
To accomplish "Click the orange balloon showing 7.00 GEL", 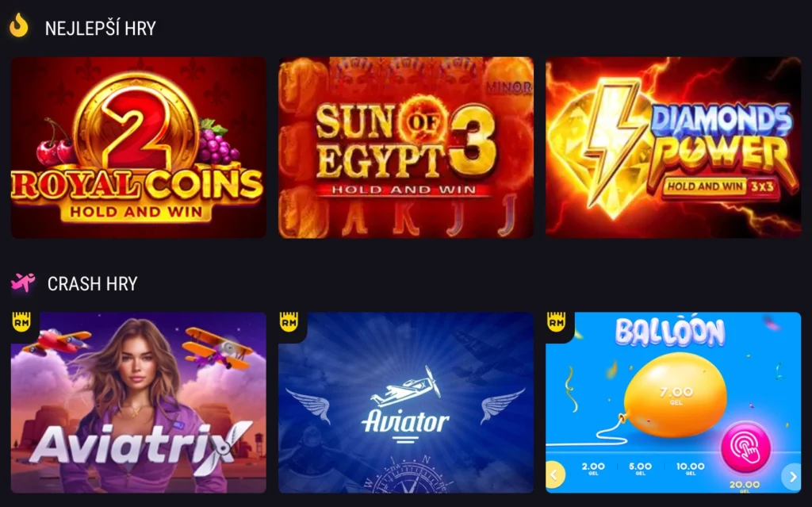I will (675, 396).
